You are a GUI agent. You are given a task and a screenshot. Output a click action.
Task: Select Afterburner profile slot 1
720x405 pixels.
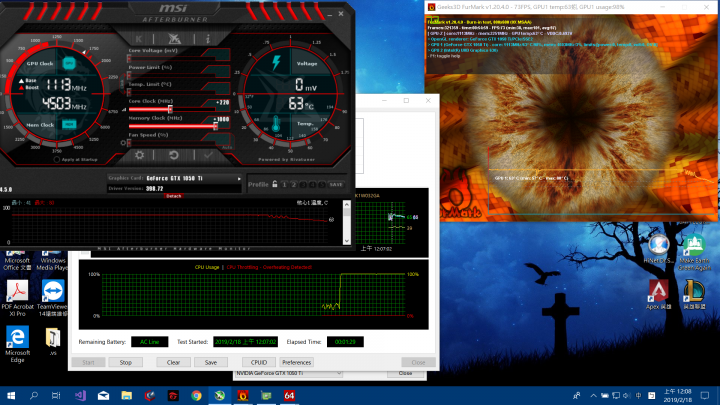point(284,185)
